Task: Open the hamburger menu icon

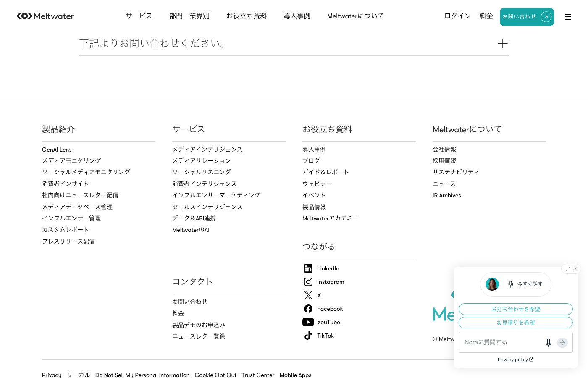Action: (568, 17)
